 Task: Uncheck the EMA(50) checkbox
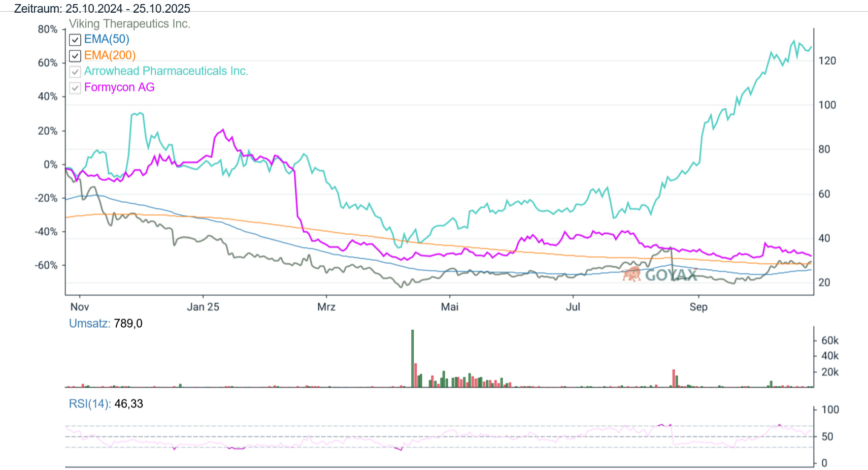coord(75,40)
